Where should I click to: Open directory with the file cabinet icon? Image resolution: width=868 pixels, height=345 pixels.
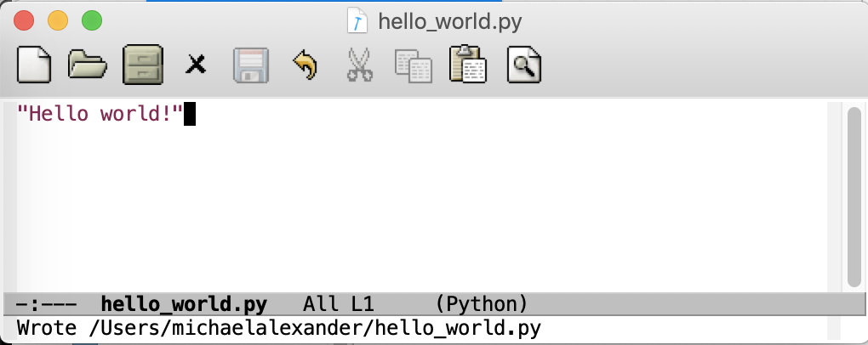(143, 65)
